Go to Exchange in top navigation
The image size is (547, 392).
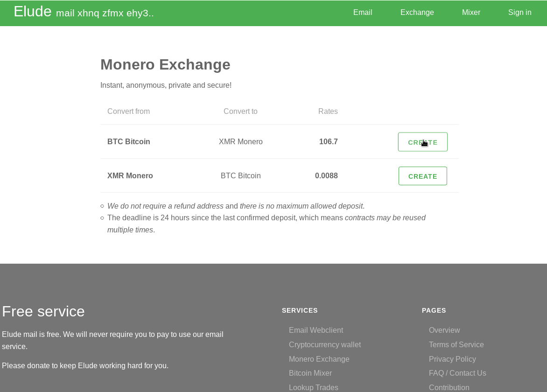click(x=417, y=12)
